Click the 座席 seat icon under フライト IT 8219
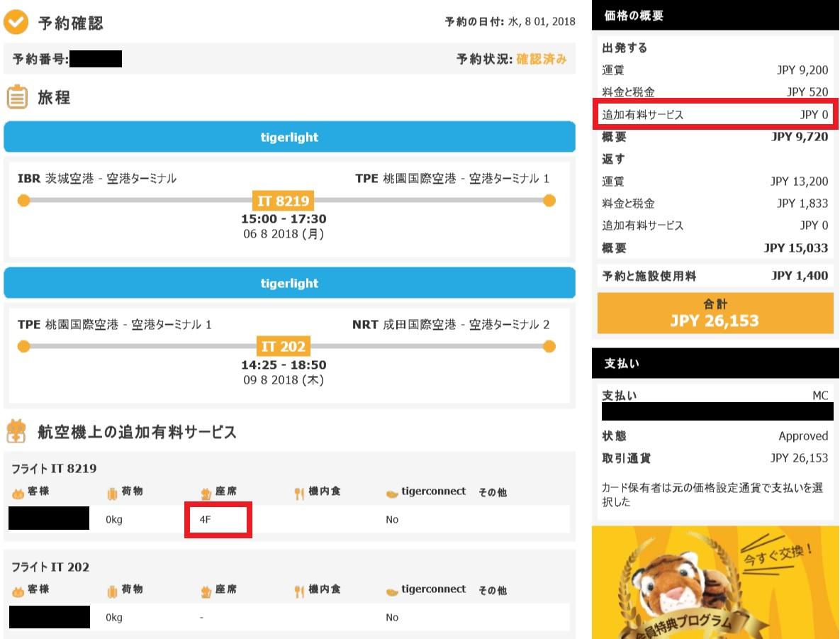Viewport: 840px width, 639px height. [x=206, y=492]
